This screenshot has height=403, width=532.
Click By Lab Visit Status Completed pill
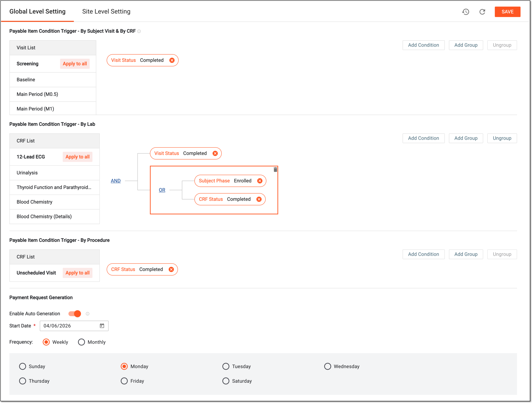pos(186,153)
